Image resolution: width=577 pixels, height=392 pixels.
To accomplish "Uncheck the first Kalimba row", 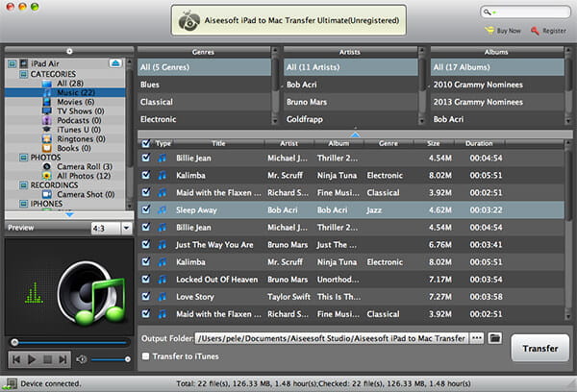I will (x=146, y=175).
